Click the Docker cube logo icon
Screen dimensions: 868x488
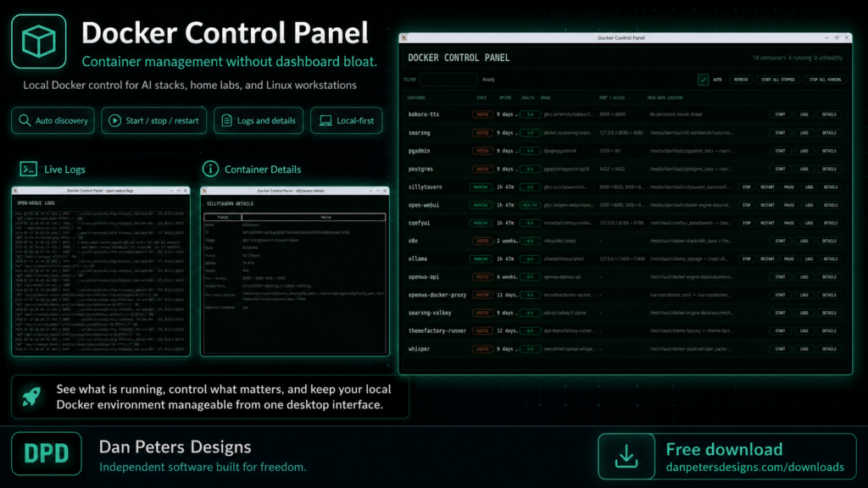click(x=39, y=42)
